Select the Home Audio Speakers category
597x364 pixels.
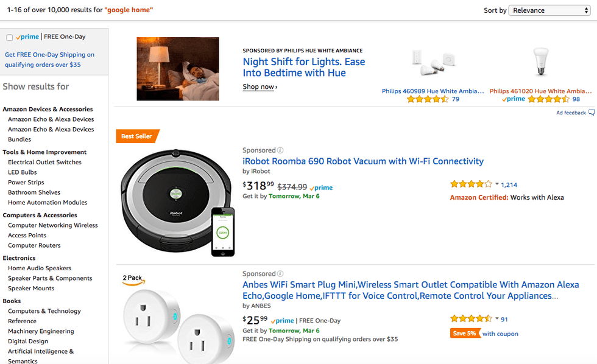tap(40, 268)
